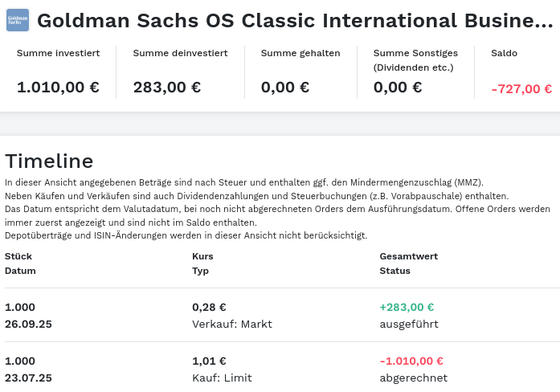Select the 283,00 € deinvested total
The image size is (560, 392).
point(167,88)
